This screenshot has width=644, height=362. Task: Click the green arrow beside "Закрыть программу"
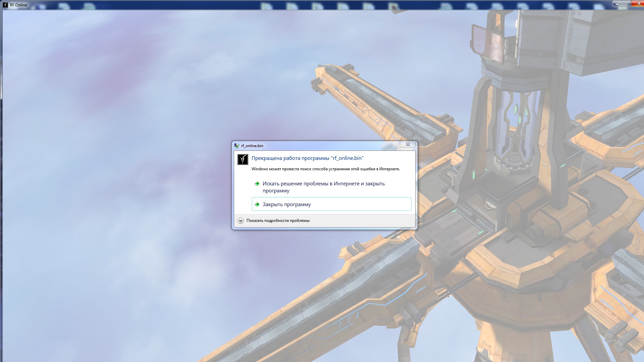tap(257, 204)
